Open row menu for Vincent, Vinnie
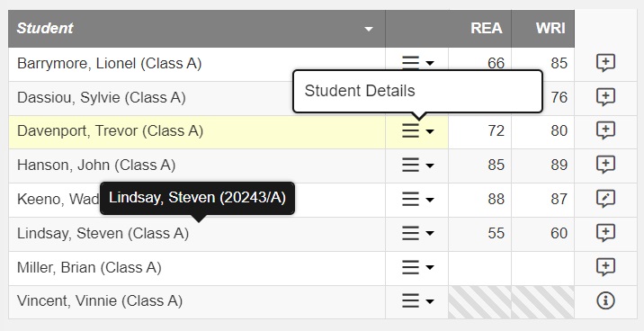 click(417, 301)
